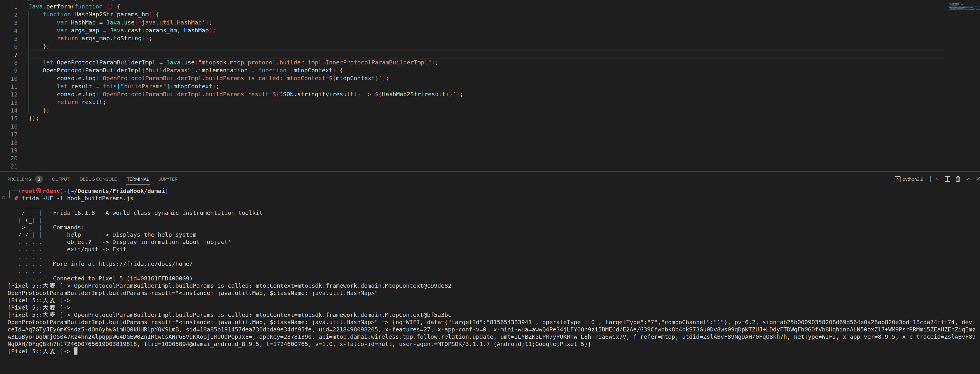Image resolution: width=980 pixels, height=374 pixels.
Task: Kill terminal with the trash icon
Action: point(958,179)
